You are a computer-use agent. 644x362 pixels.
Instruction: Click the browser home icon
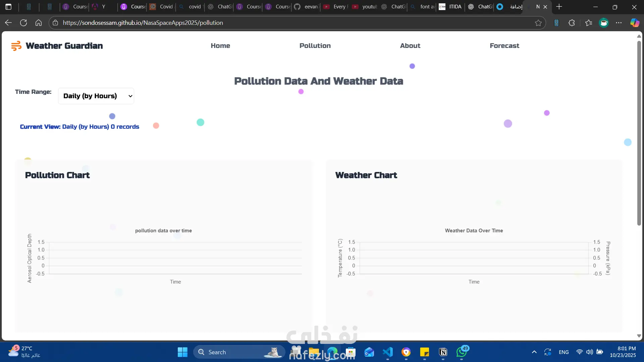click(39, 23)
